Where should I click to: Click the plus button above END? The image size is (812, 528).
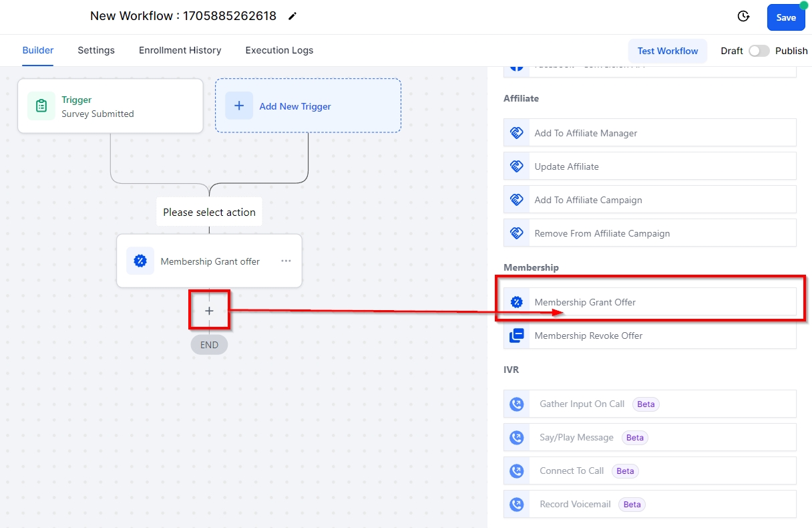(x=209, y=311)
